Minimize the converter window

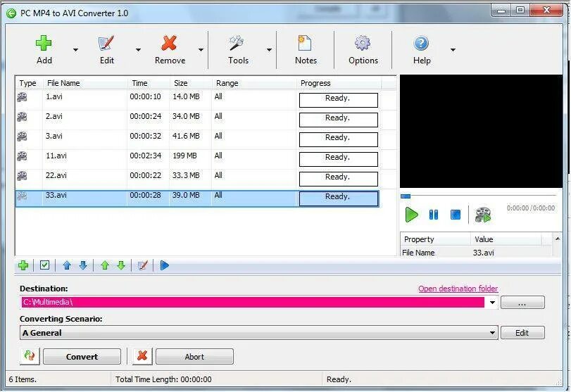501,10
